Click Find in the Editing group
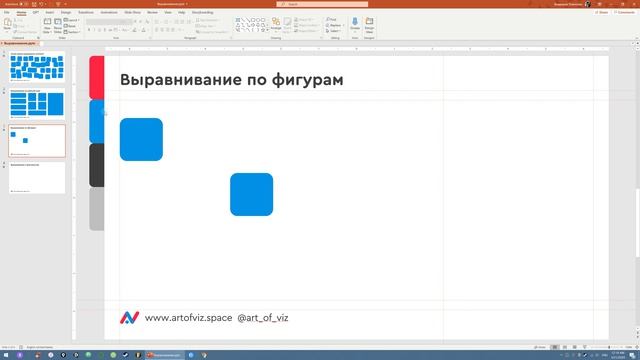 (331, 20)
